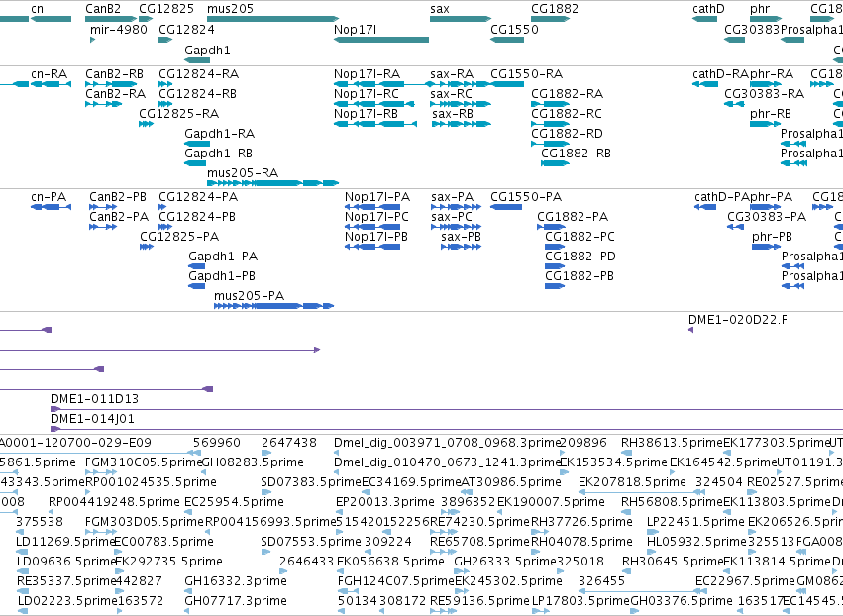Click the Nop17l gene label
The width and height of the screenshot is (843, 616).
[x=355, y=29]
